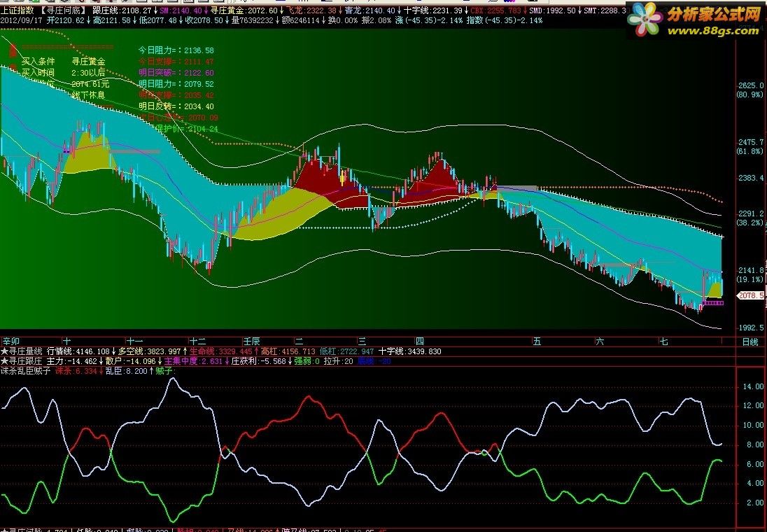Screen dimensions: 767x532
Task: Click the 2078.5 current price tag
Action: point(751,295)
